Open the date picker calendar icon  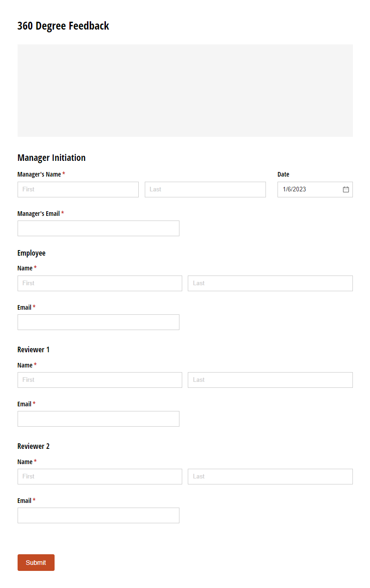tap(345, 189)
